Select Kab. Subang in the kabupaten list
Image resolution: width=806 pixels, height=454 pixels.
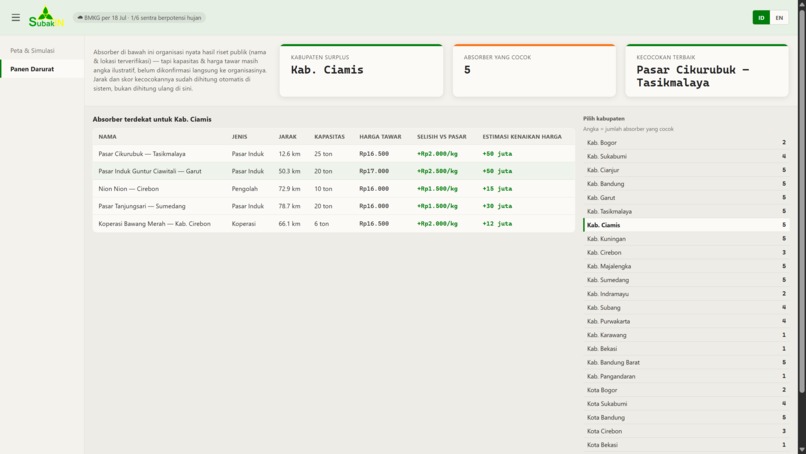click(686, 307)
